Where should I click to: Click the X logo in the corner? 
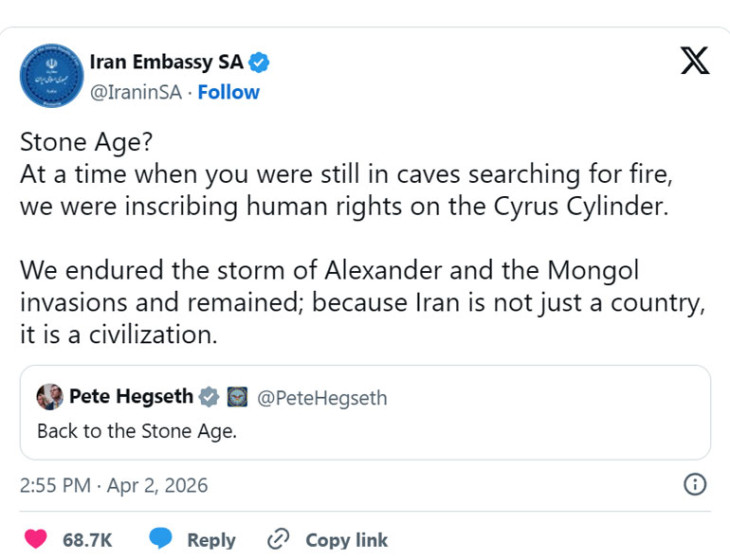[x=694, y=62]
